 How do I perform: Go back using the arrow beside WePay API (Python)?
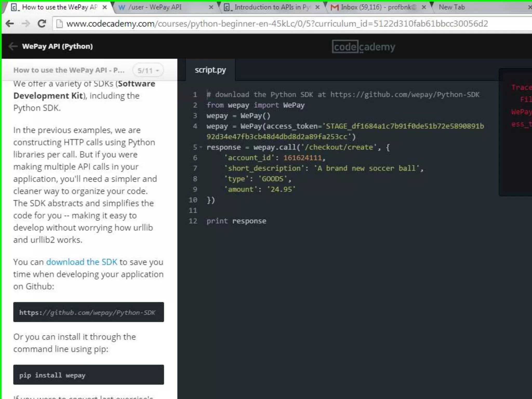coord(13,46)
